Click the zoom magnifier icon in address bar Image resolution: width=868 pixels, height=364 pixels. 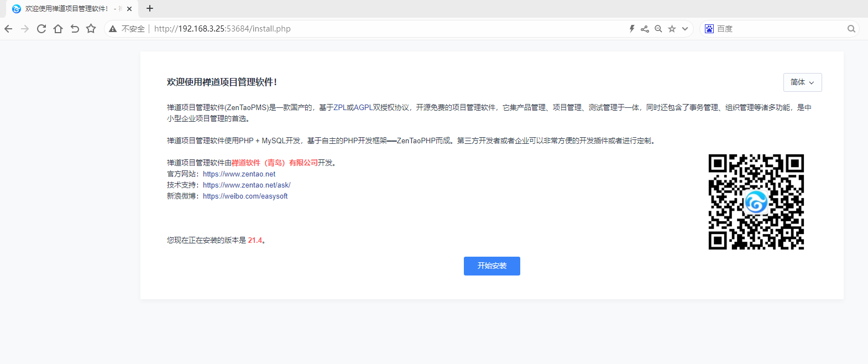point(658,29)
